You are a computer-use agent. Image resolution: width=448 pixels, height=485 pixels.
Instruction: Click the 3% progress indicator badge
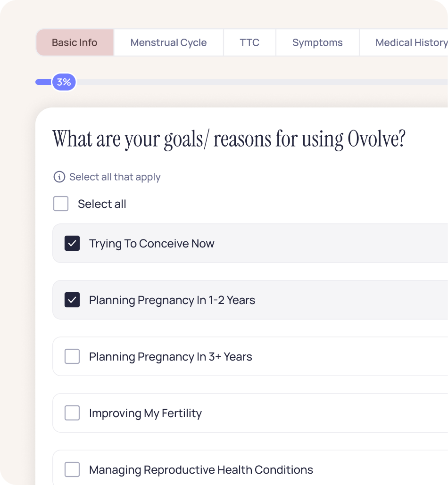click(64, 82)
